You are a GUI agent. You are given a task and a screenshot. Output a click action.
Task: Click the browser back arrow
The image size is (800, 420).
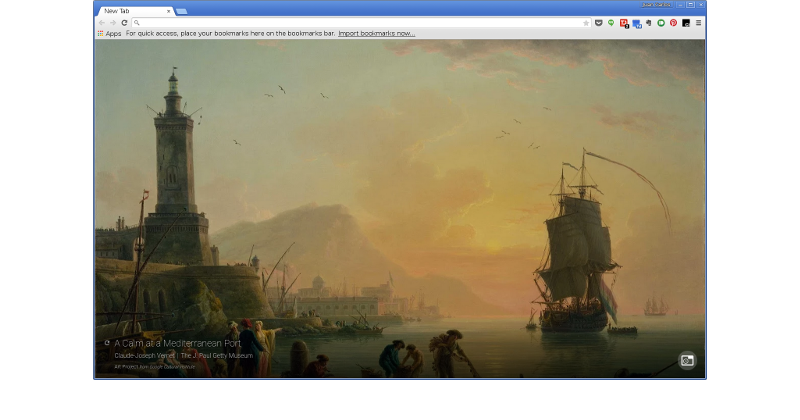(x=101, y=22)
